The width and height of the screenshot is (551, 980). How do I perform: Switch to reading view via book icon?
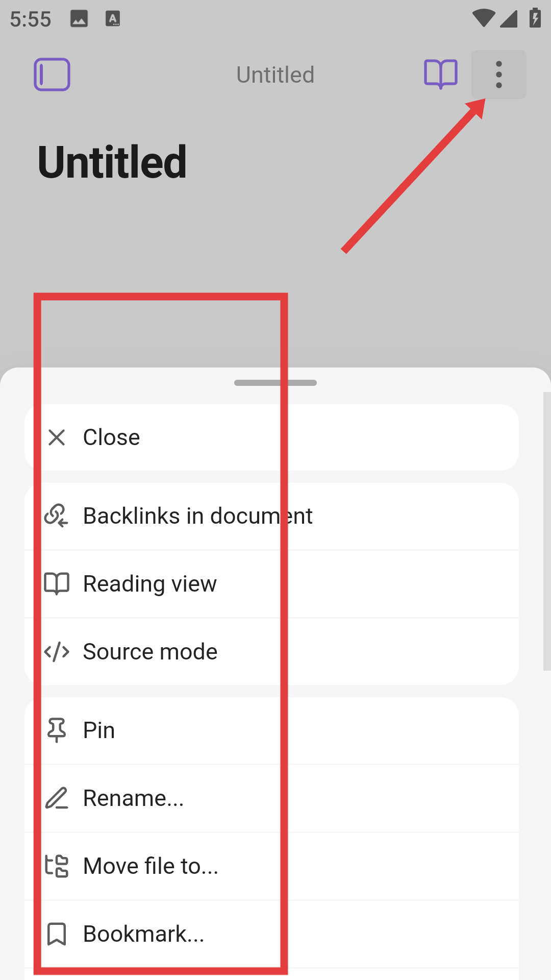pos(441,75)
